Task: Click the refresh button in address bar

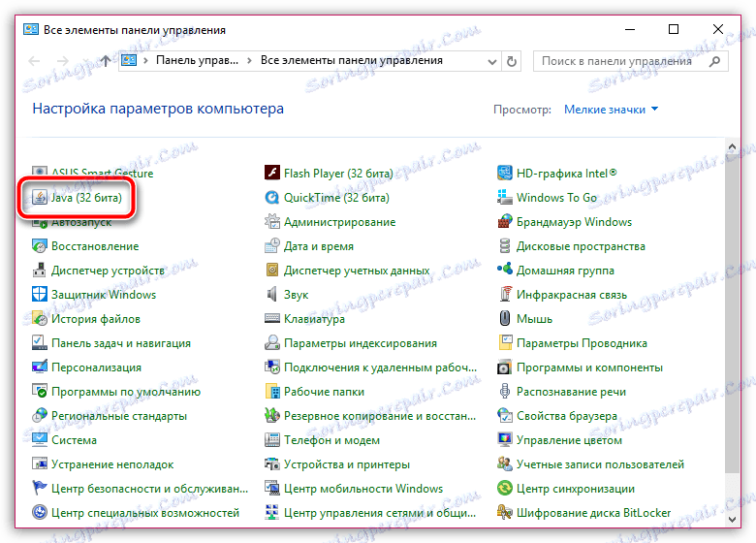Action: point(512,61)
